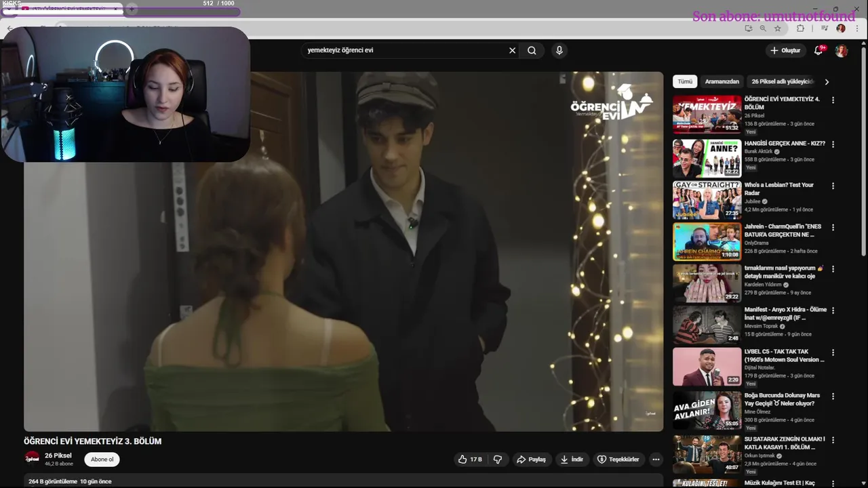Like the video with thumbs up
The image size is (868, 488).
(x=470, y=460)
